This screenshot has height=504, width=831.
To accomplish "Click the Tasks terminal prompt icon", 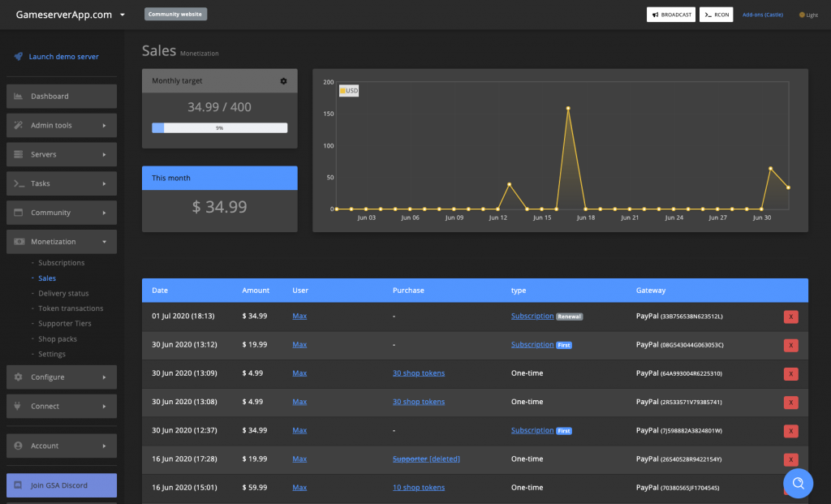I will pos(19,183).
